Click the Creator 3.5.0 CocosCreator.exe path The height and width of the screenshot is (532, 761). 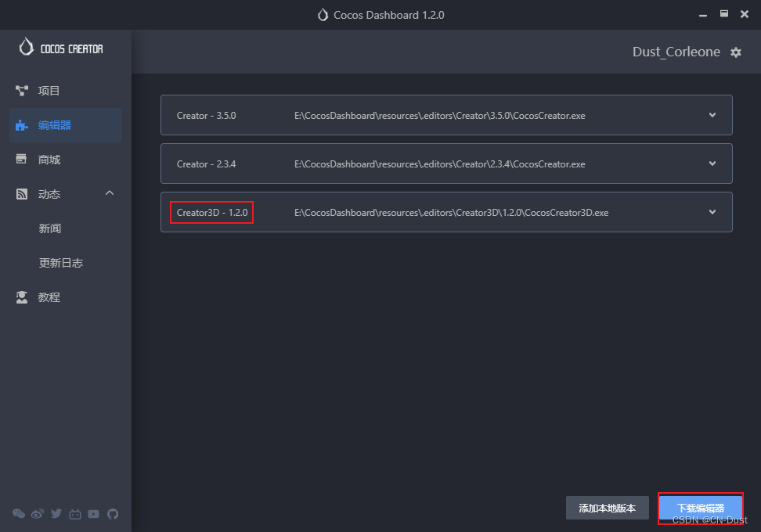[x=440, y=116]
